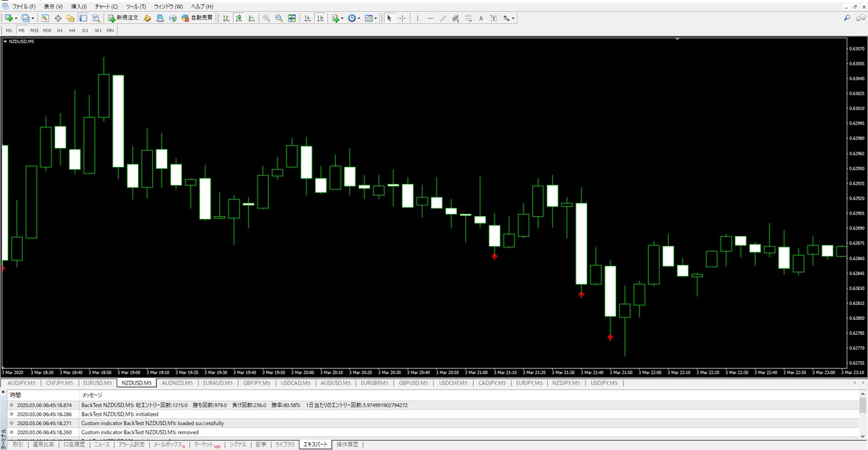Screen dimensions: 868x450
Task: Close the terminal panel with X
Action: pyautogui.click(x=3, y=392)
